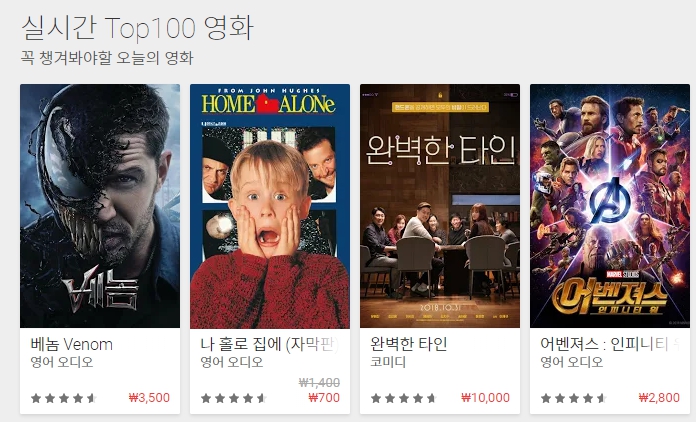Screen dimensions: 696x422
Task: Open the Venom movie poster
Action: [100, 206]
